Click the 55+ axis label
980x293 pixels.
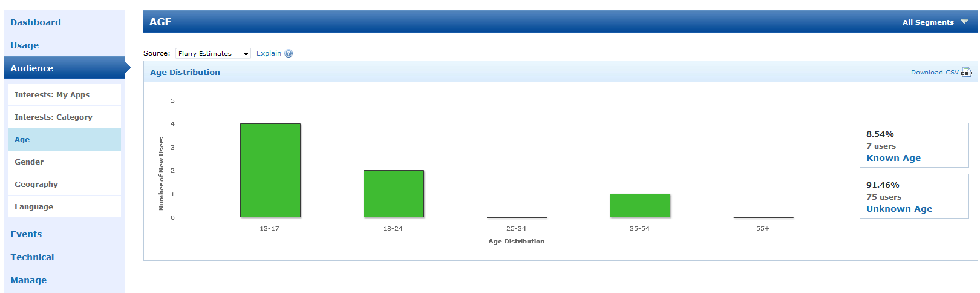tap(763, 228)
